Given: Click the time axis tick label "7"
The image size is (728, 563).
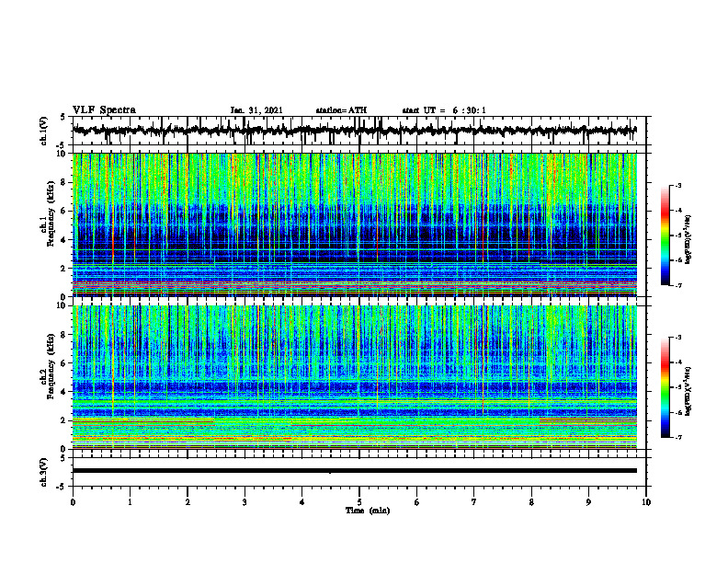Looking at the screenshot, I should [x=474, y=502].
